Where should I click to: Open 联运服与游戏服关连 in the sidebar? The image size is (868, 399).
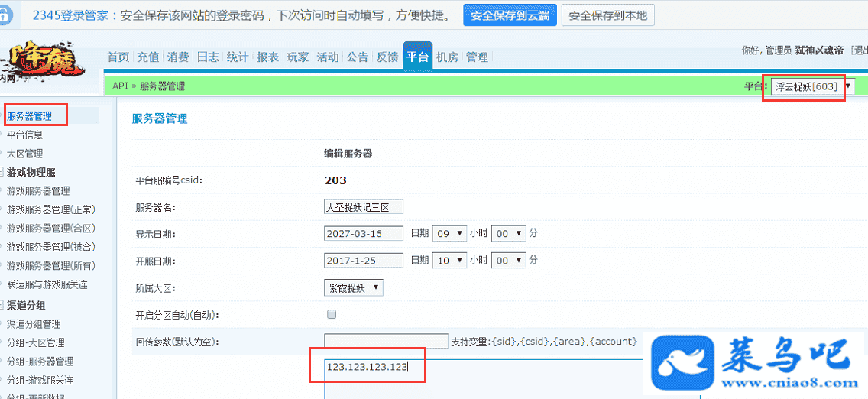[x=47, y=284]
